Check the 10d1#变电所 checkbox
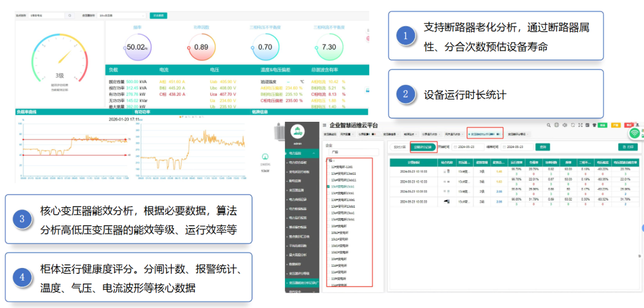The height and width of the screenshot is (308, 644). point(327,245)
